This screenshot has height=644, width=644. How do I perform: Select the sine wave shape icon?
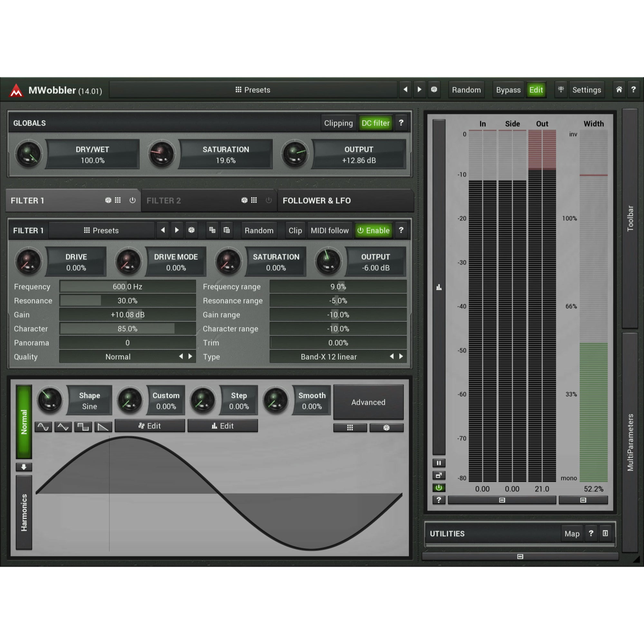click(43, 427)
